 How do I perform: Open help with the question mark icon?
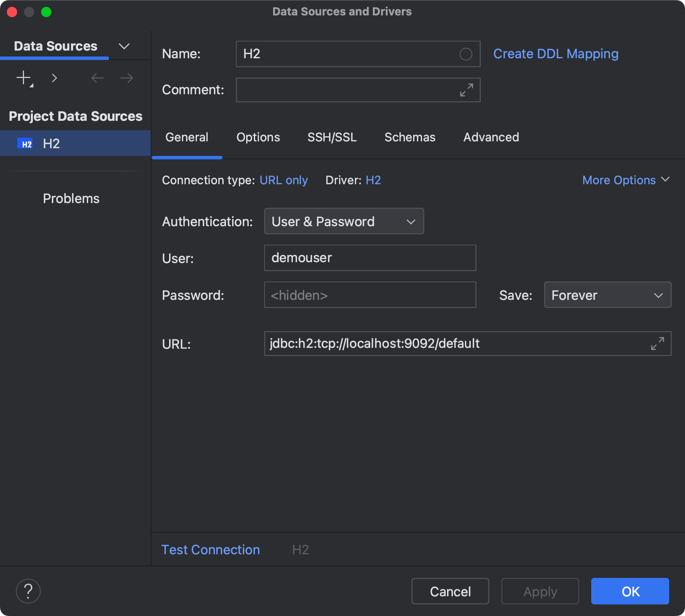click(28, 591)
